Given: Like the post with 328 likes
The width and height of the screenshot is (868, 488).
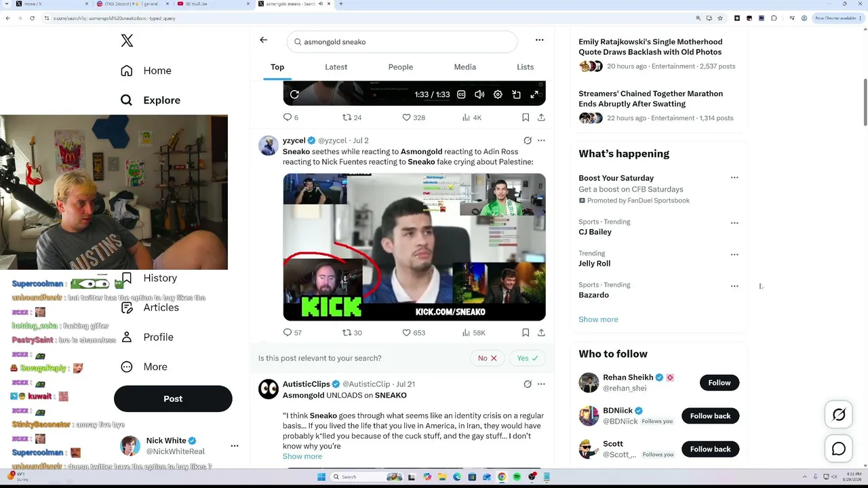Looking at the screenshot, I should (414, 117).
